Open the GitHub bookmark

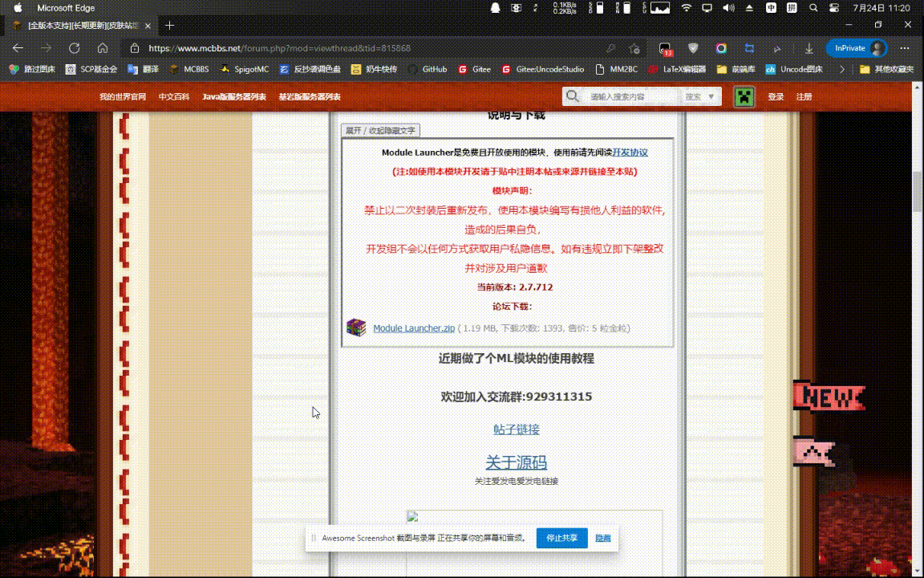point(428,69)
